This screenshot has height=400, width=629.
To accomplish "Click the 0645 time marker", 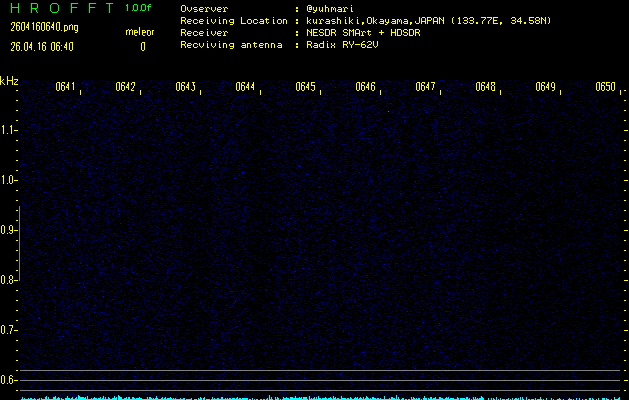I will click(305, 87).
